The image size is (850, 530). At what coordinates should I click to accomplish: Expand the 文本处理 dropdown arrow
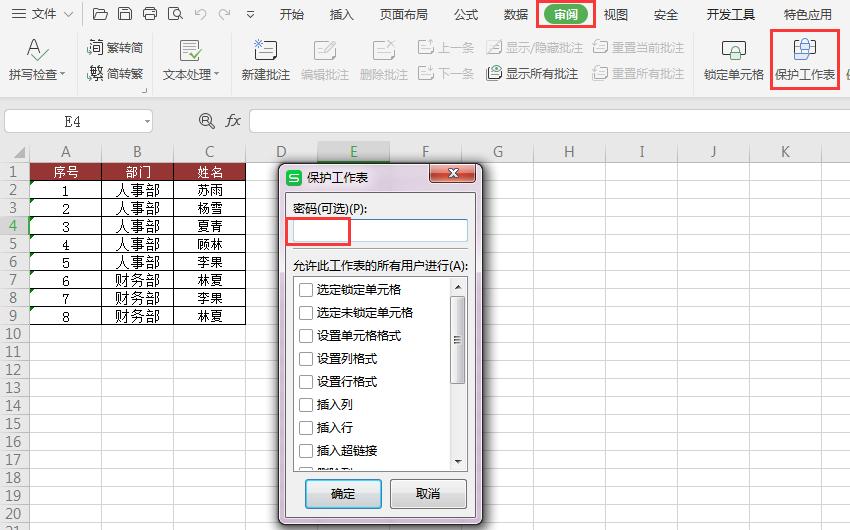pos(217,74)
